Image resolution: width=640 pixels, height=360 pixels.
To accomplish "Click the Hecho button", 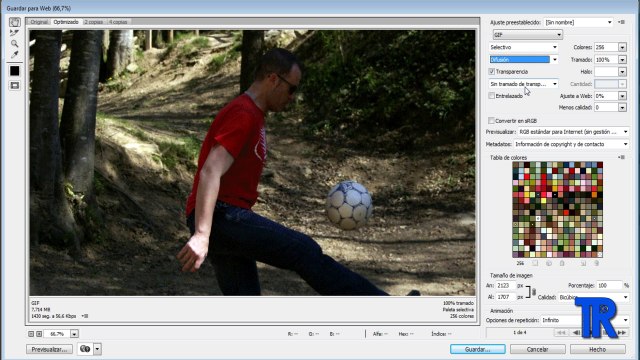I will (x=598, y=349).
